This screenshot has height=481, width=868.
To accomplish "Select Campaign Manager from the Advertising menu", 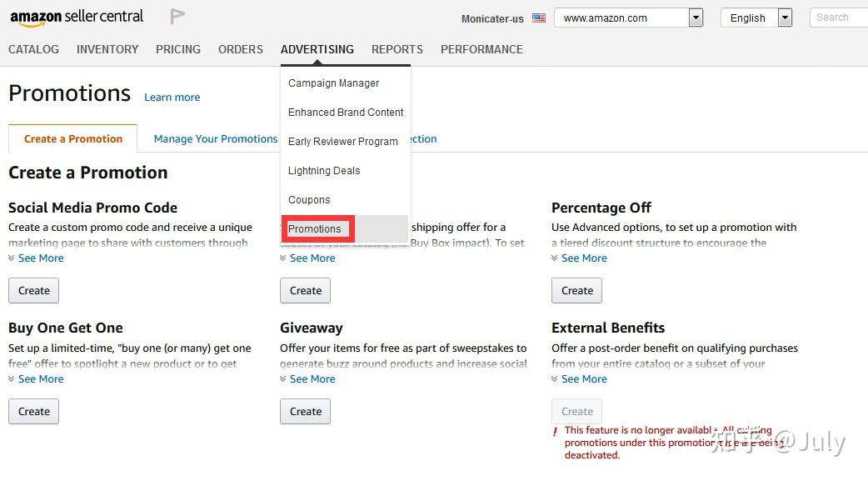I will (333, 83).
